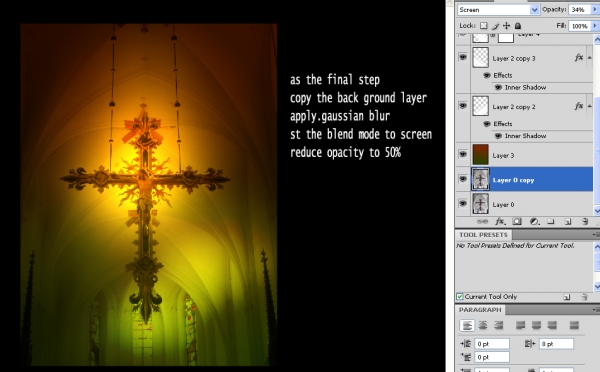The height and width of the screenshot is (372, 600).
Task: Open Tool Presets panel menu
Action: point(595,235)
